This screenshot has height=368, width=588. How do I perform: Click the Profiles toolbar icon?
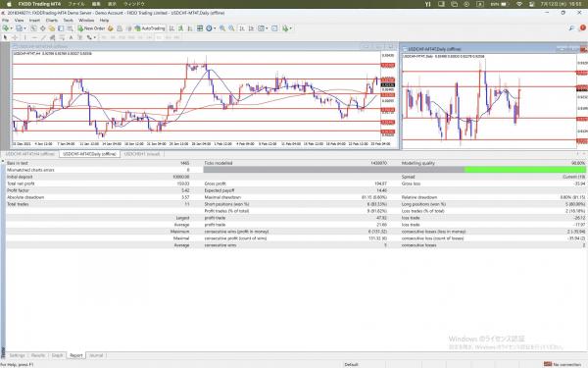19,28
